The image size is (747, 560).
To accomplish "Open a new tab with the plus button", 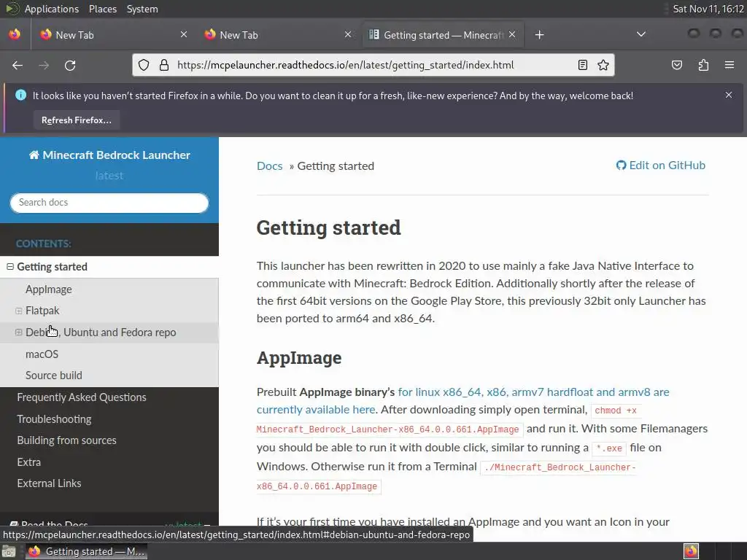I will (539, 35).
